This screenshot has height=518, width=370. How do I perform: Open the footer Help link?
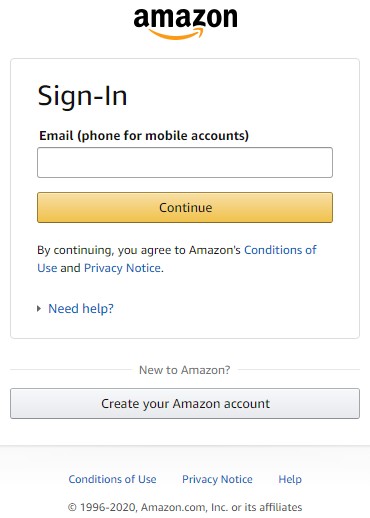(x=290, y=479)
